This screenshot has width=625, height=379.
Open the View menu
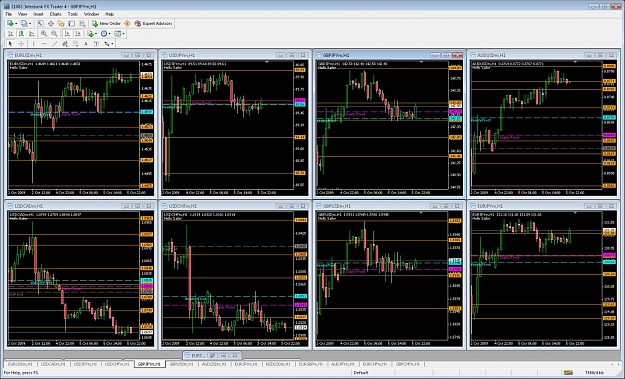coord(23,14)
